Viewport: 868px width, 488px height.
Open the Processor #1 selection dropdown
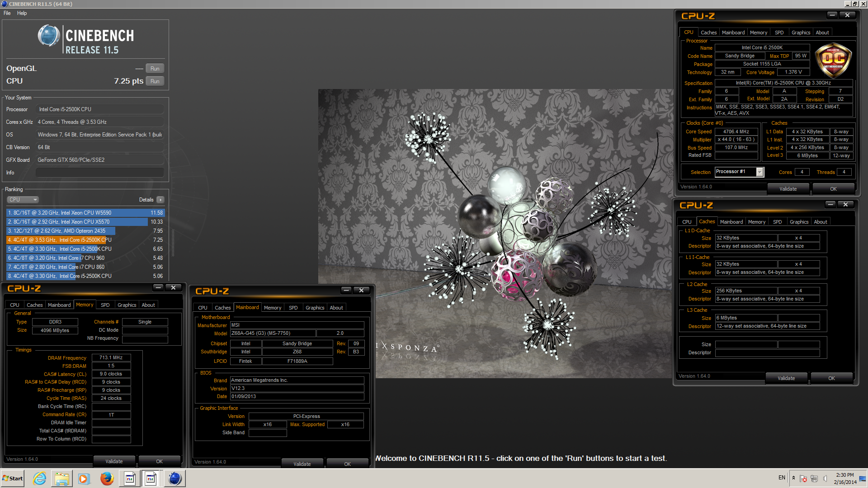tap(759, 172)
